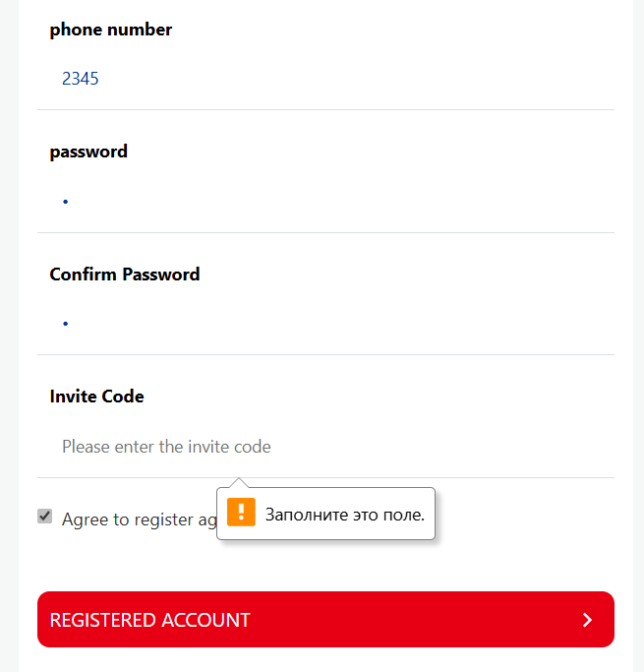
Task: Click the arrow chevron on the red button
Action: point(587,620)
